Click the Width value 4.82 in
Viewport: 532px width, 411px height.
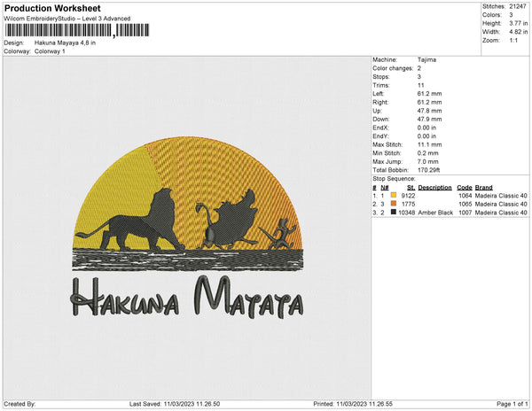(519, 32)
